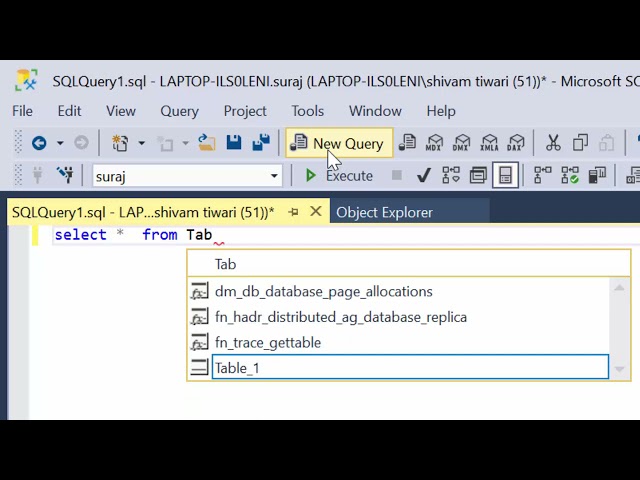Open the Window menu
This screenshot has height=480, width=640.
(375, 111)
